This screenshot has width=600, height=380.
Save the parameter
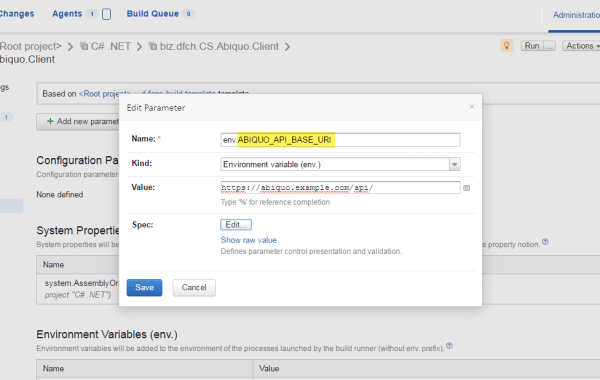point(144,287)
